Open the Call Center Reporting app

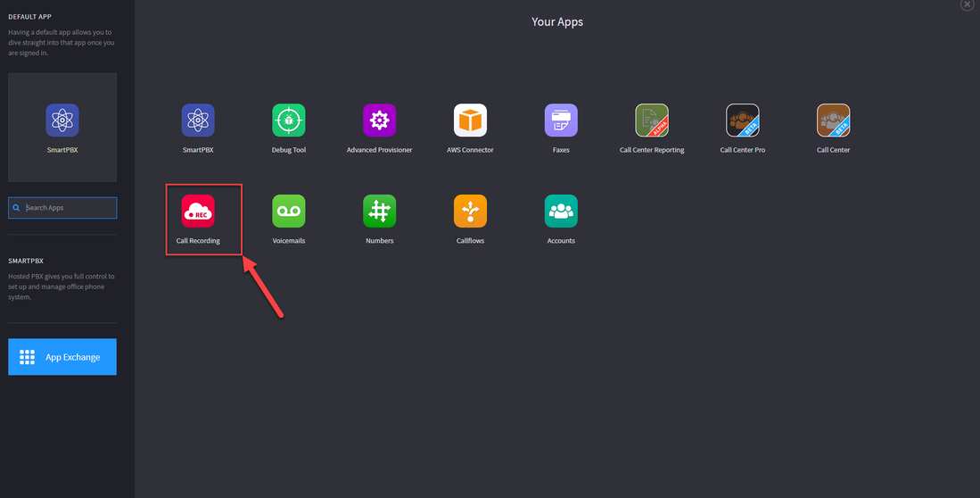tap(652, 120)
